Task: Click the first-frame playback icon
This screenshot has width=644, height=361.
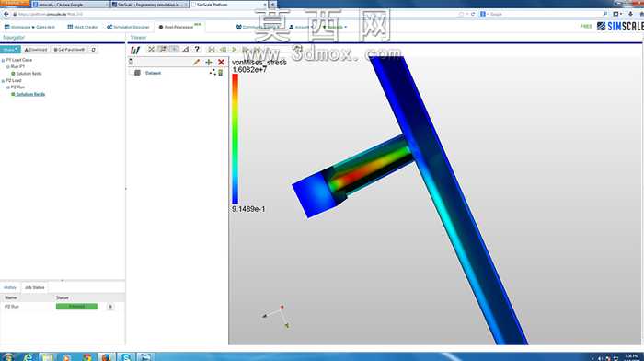Action: point(212,50)
